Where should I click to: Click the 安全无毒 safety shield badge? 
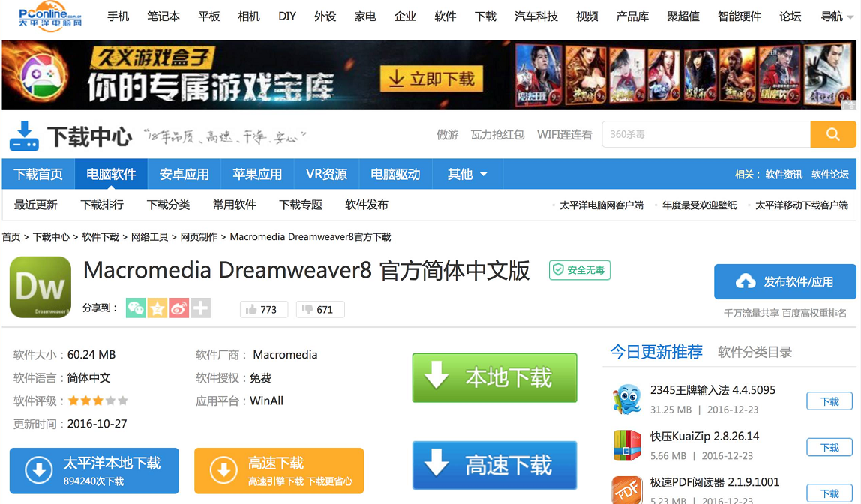[x=579, y=270]
